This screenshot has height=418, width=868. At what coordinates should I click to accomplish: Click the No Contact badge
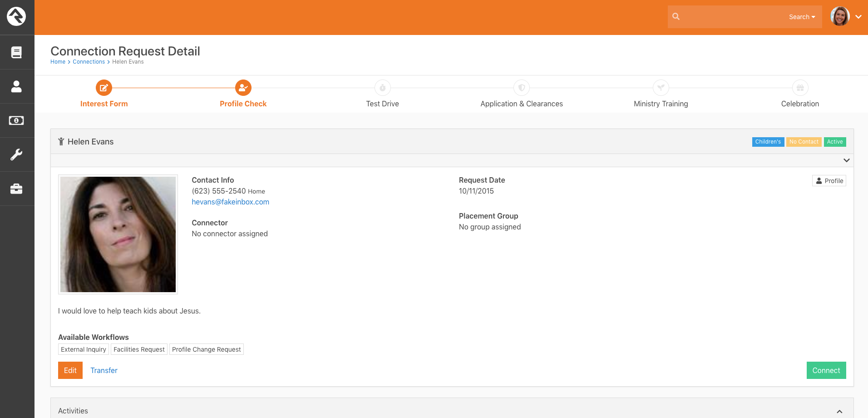pyautogui.click(x=804, y=142)
